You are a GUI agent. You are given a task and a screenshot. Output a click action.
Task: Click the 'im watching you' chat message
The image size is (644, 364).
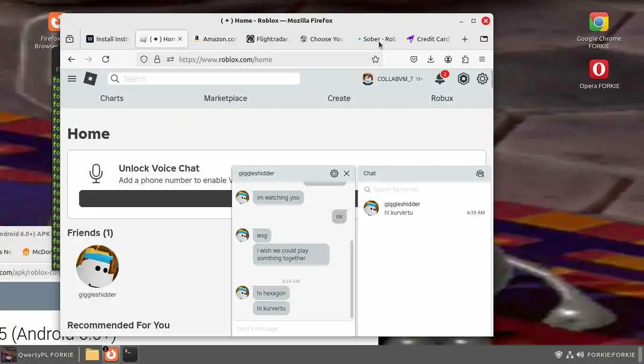coord(278,198)
